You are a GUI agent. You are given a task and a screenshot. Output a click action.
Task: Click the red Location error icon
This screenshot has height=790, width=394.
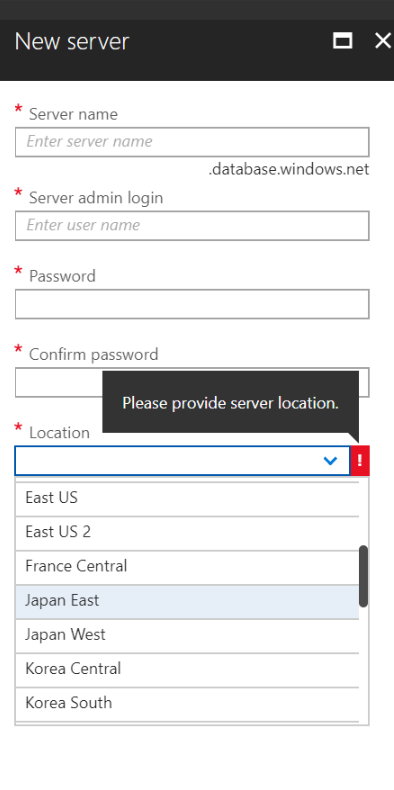point(360,460)
